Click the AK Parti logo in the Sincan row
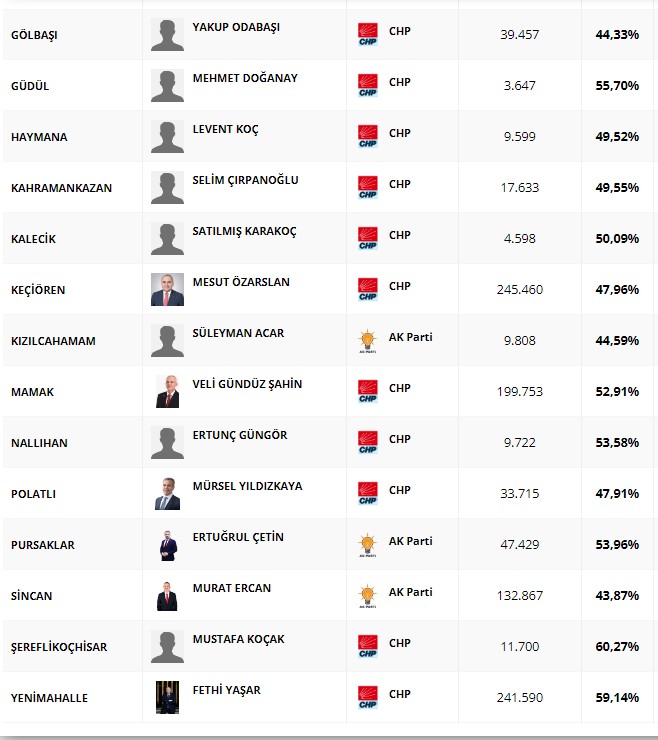Screen dimensions: 658x740 click(368, 596)
